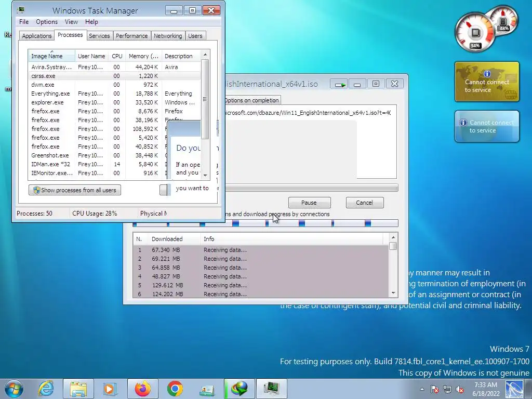Viewport: 532px width, 399px height.
Task: Switch to the Users tab
Action: click(x=195, y=36)
